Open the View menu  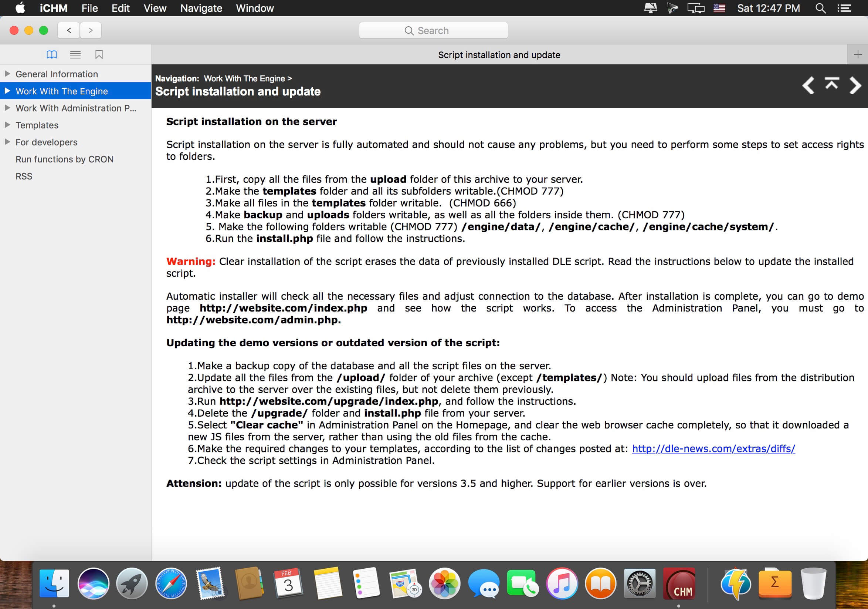[155, 8]
